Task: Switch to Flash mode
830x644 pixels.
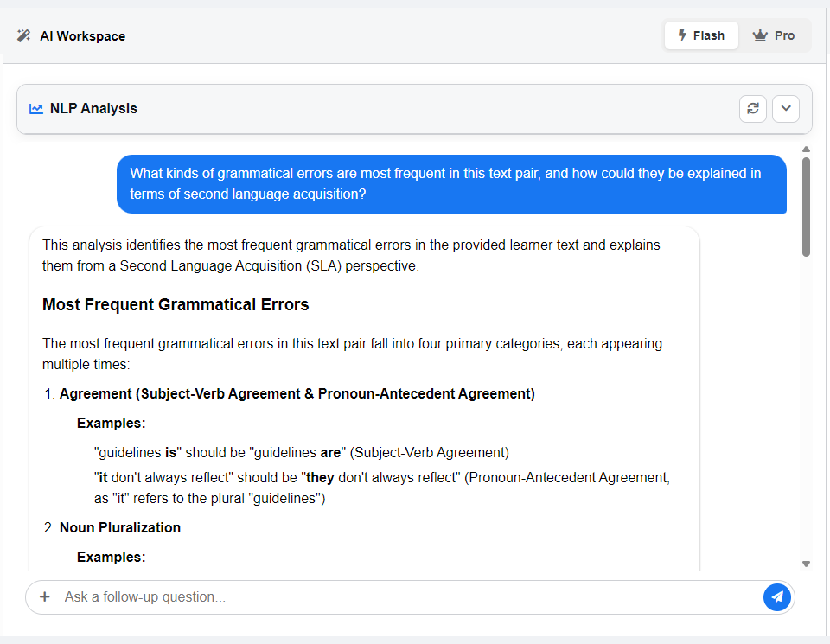Action: (x=701, y=35)
